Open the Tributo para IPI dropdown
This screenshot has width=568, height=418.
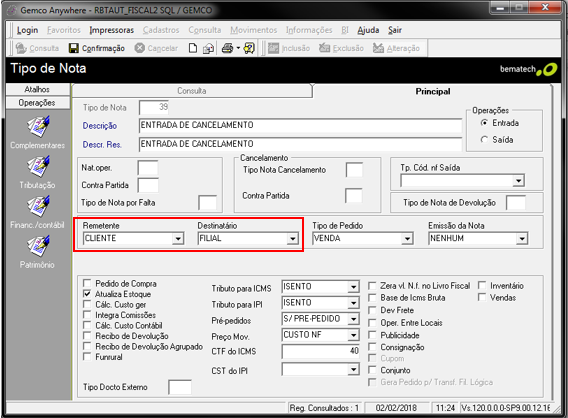point(353,303)
